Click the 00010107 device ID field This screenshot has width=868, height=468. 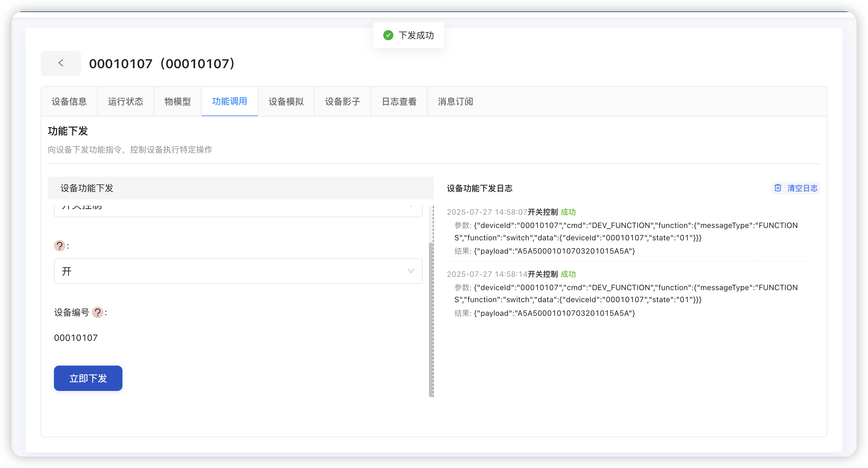[76, 337]
